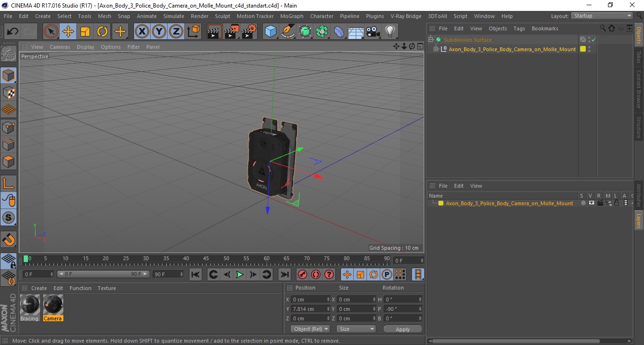Add a Floor environment object

point(356,32)
